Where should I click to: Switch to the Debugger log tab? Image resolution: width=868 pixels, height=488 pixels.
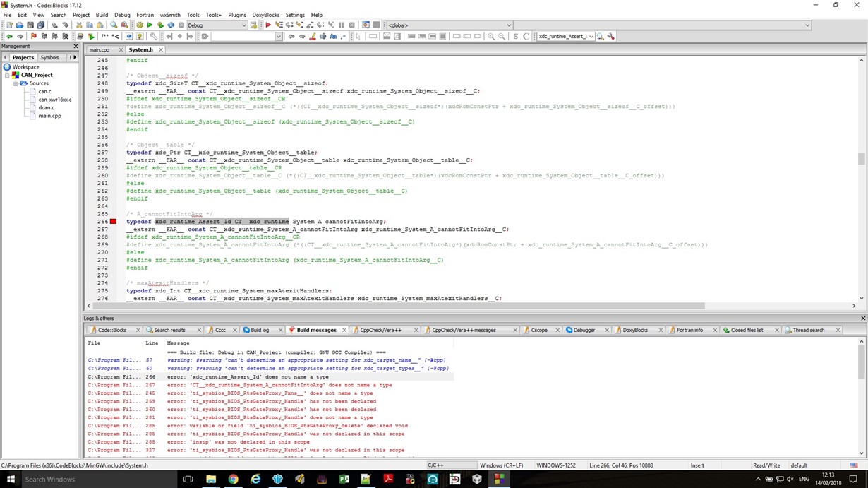tap(584, 330)
